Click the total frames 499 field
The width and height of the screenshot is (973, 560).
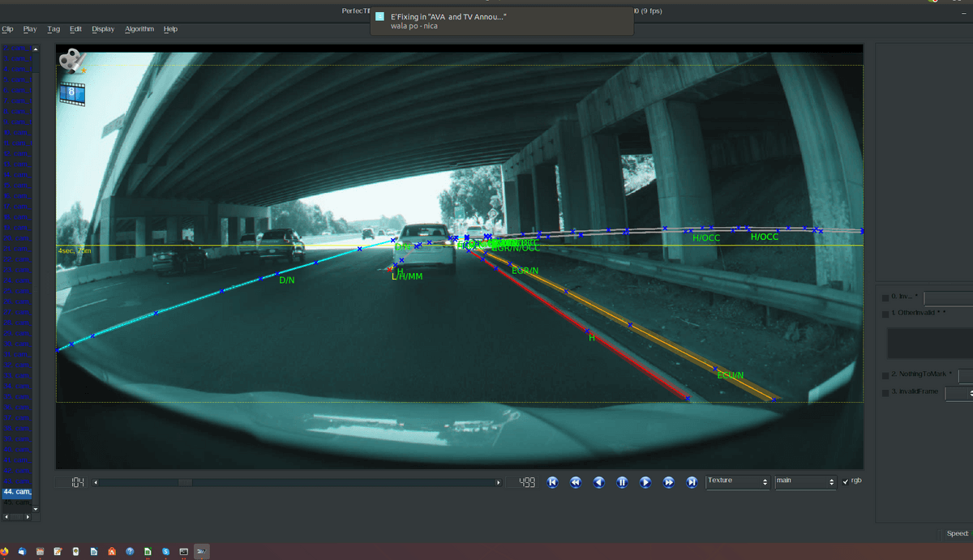coord(523,482)
